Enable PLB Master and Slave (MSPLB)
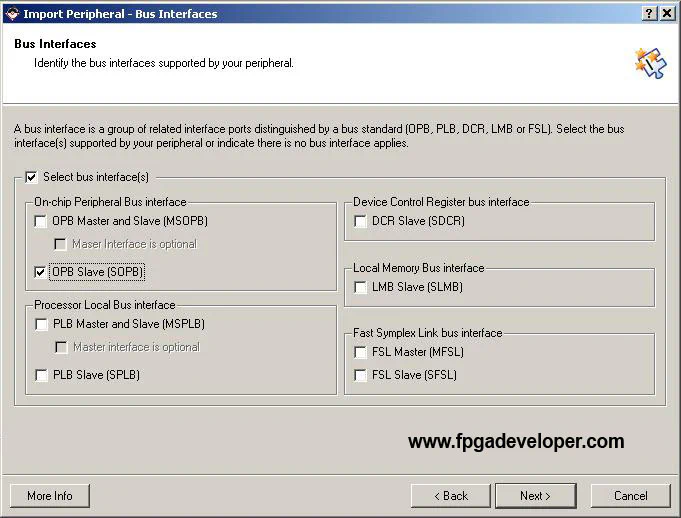Image resolution: width=681 pixels, height=518 pixels. [x=41, y=324]
